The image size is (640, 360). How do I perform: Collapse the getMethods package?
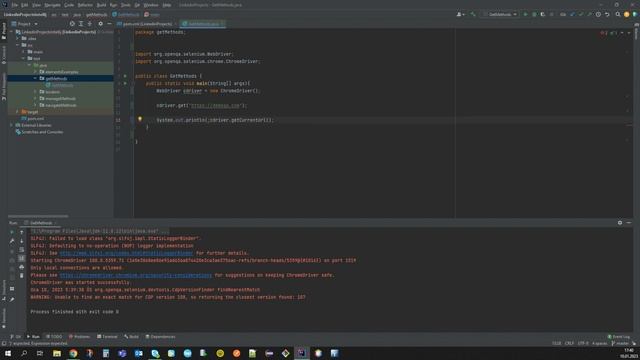tap(35, 78)
